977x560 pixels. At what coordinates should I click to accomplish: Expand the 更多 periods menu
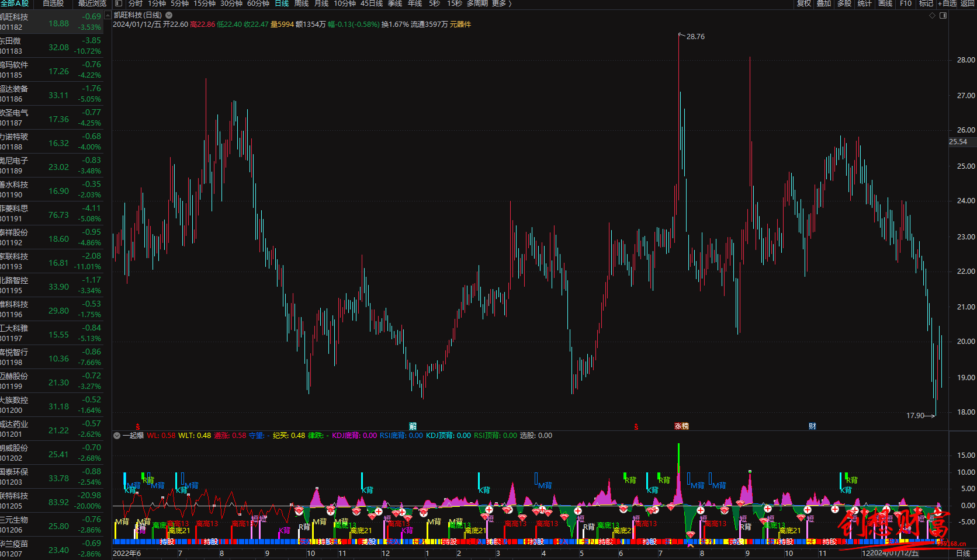501,4
